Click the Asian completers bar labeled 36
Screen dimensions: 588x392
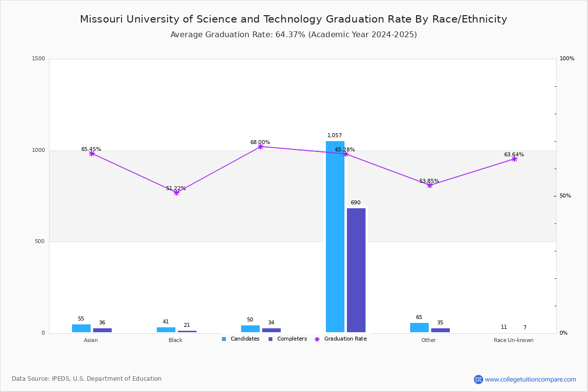tap(102, 330)
